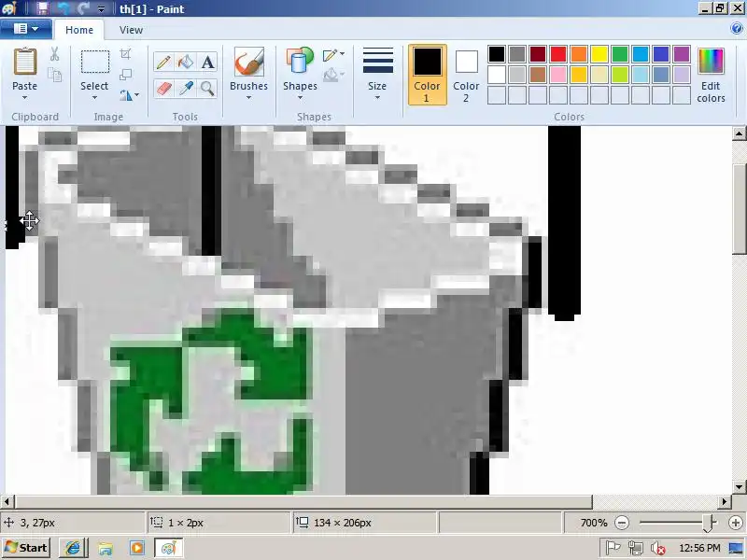Select the Pencil tool

pos(163,63)
